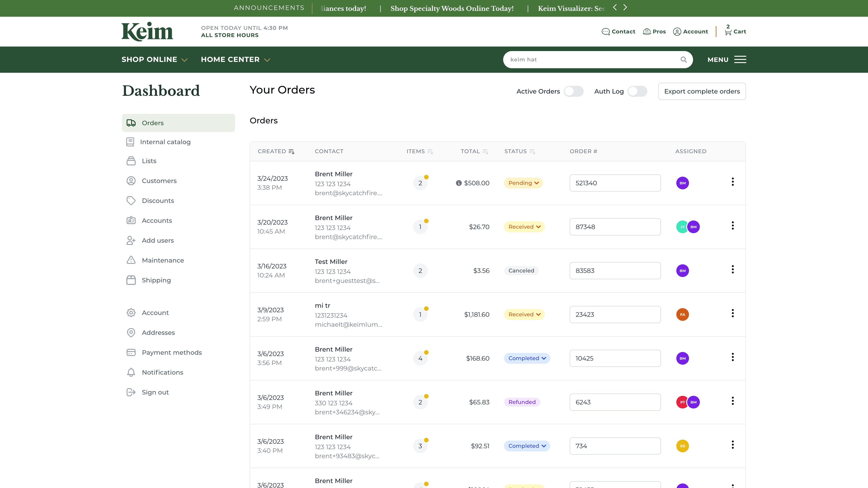
Task: Click the order number field 87348
Action: pyautogui.click(x=615, y=227)
